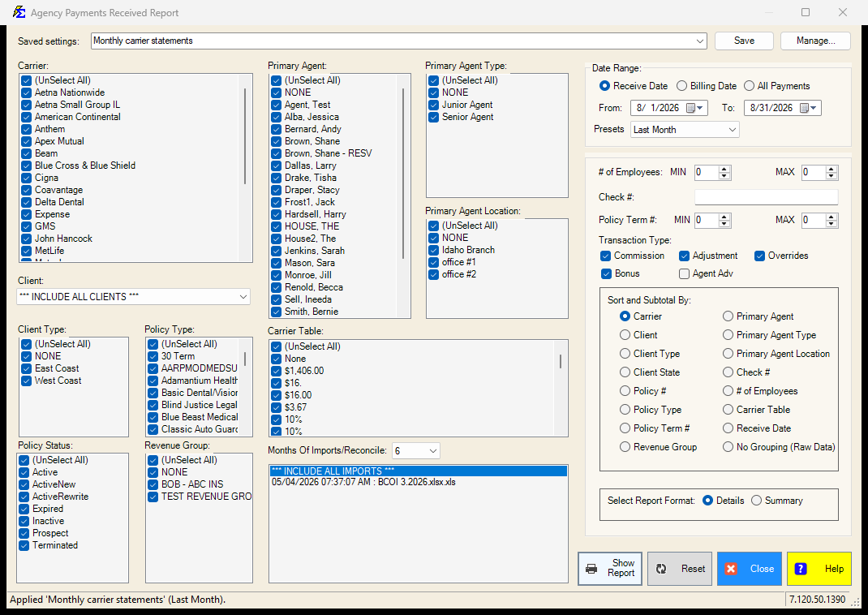
Task: Click the blue Close button
Action: click(750, 569)
